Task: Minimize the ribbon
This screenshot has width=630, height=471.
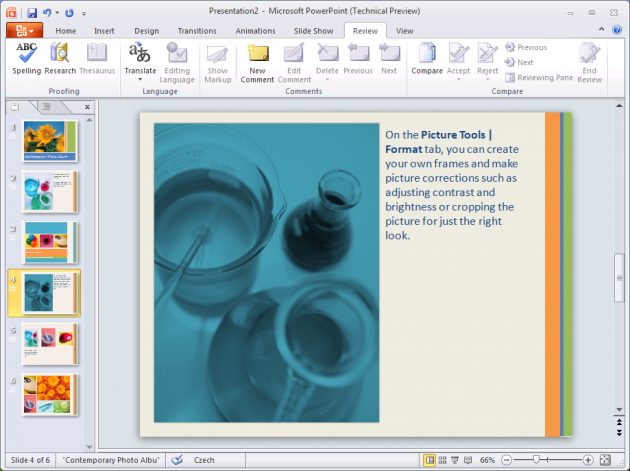Action: pyautogui.click(x=601, y=29)
